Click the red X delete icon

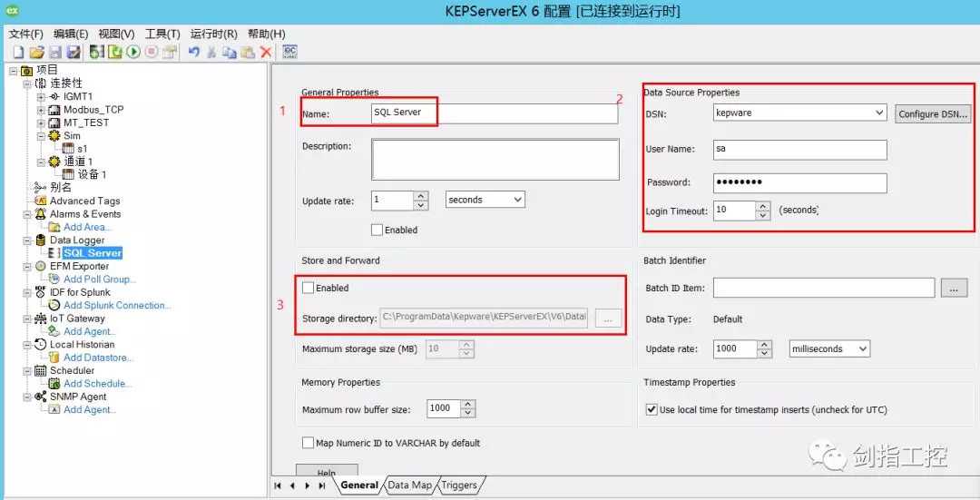point(266,53)
